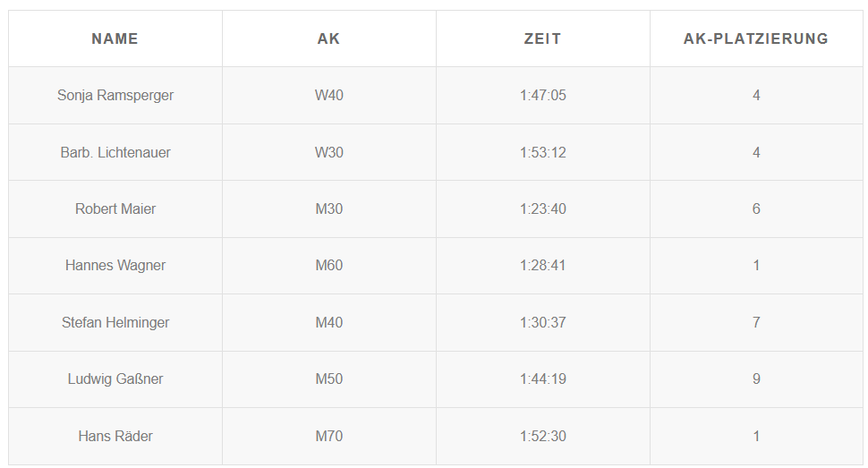Click the Hans Räder name cell
This screenshot has width=868, height=468.
[x=115, y=436]
